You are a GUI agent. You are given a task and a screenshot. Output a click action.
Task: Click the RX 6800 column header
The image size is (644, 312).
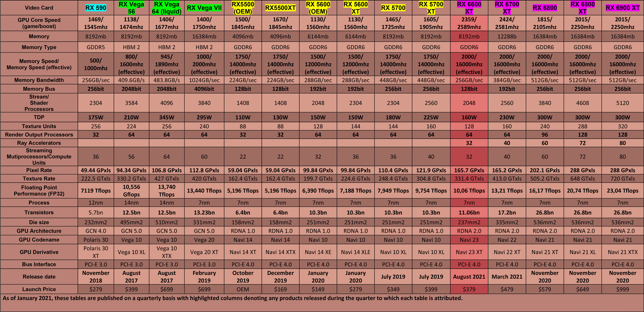click(x=545, y=8)
